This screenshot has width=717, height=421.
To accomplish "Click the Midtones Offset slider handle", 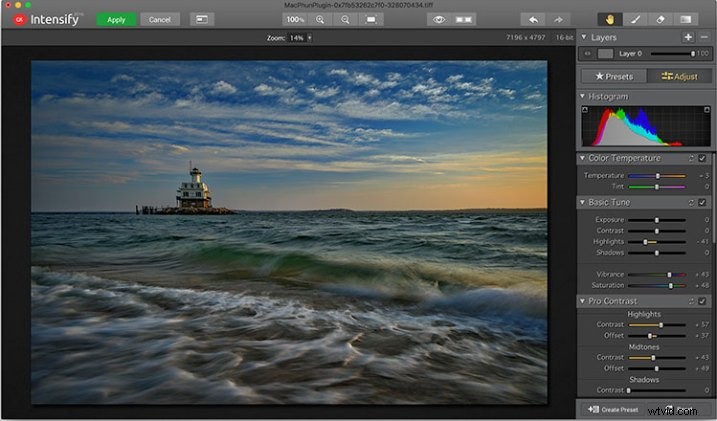I will coord(657,369).
